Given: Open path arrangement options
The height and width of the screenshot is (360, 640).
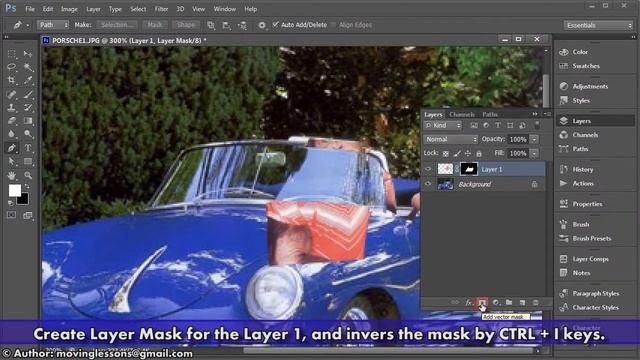Looking at the screenshot, I should coord(242,25).
